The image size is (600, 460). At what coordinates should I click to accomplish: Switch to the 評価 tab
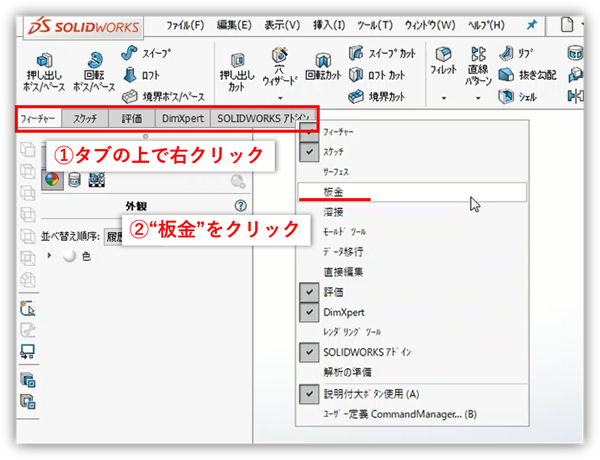tap(132, 119)
